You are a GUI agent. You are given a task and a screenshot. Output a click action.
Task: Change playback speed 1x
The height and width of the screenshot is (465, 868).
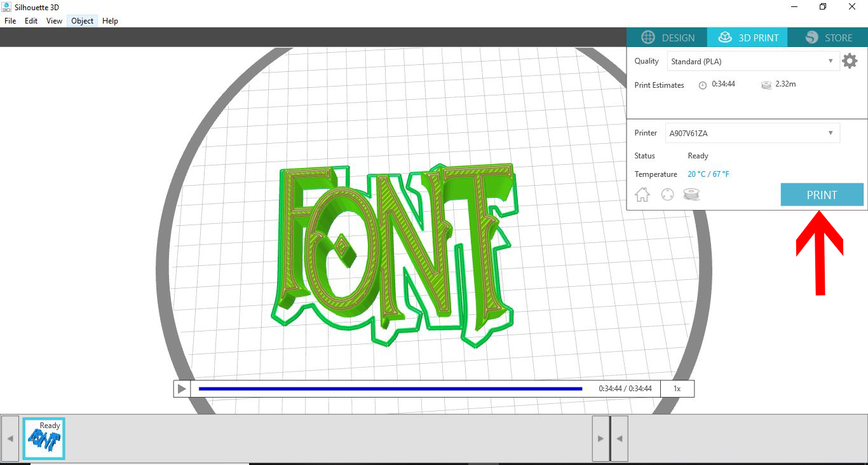(677, 389)
